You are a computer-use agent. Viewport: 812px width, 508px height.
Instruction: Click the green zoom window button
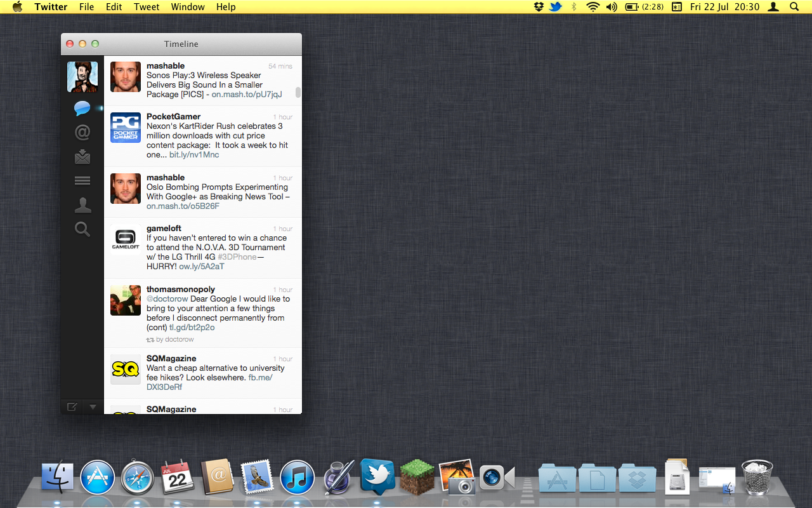95,44
